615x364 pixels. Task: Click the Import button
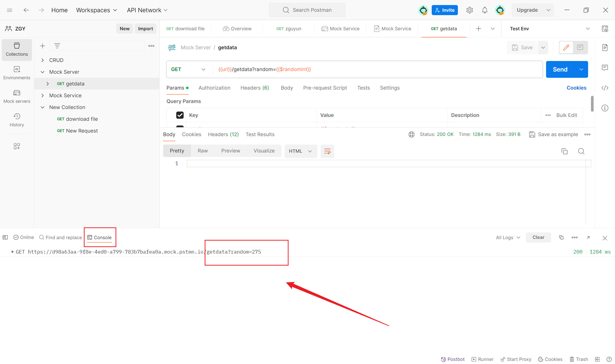pyautogui.click(x=145, y=29)
